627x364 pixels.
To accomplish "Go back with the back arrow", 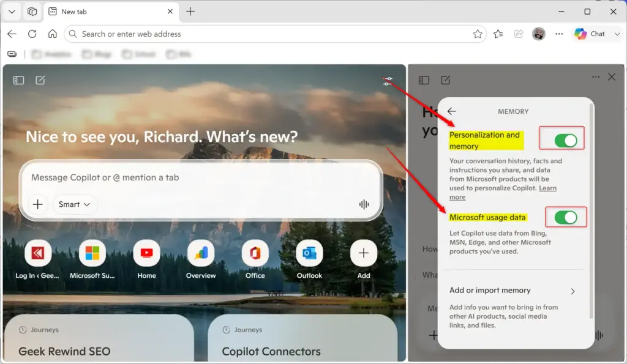I will pyautogui.click(x=12, y=34).
